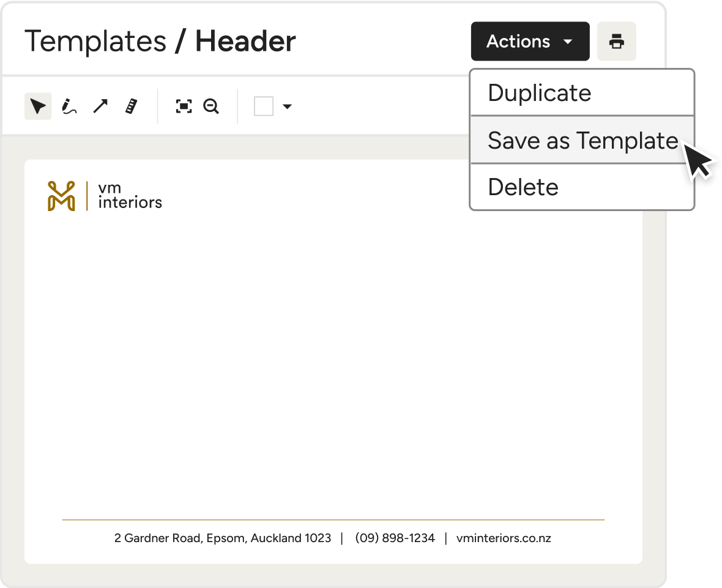
Task: Open the Actions dropdown button
Action: point(530,42)
